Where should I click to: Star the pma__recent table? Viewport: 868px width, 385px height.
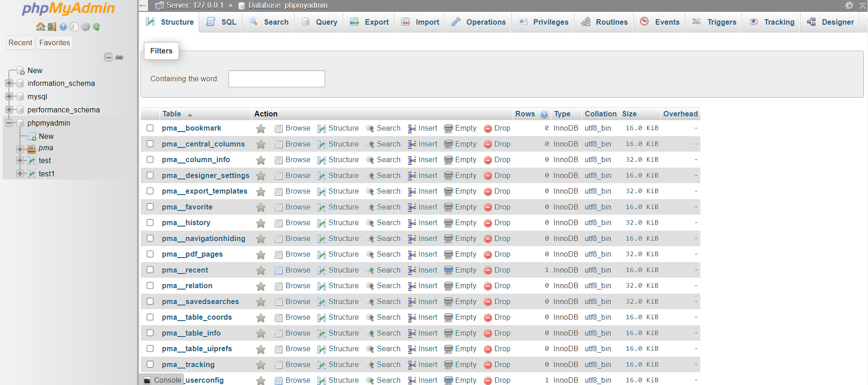tap(261, 270)
